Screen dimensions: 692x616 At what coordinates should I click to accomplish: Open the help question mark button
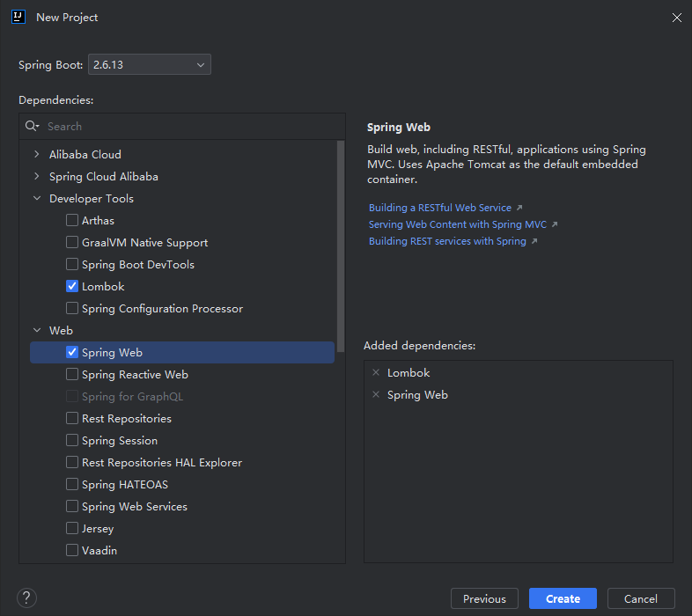pyautogui.click(x=26, y=598)
